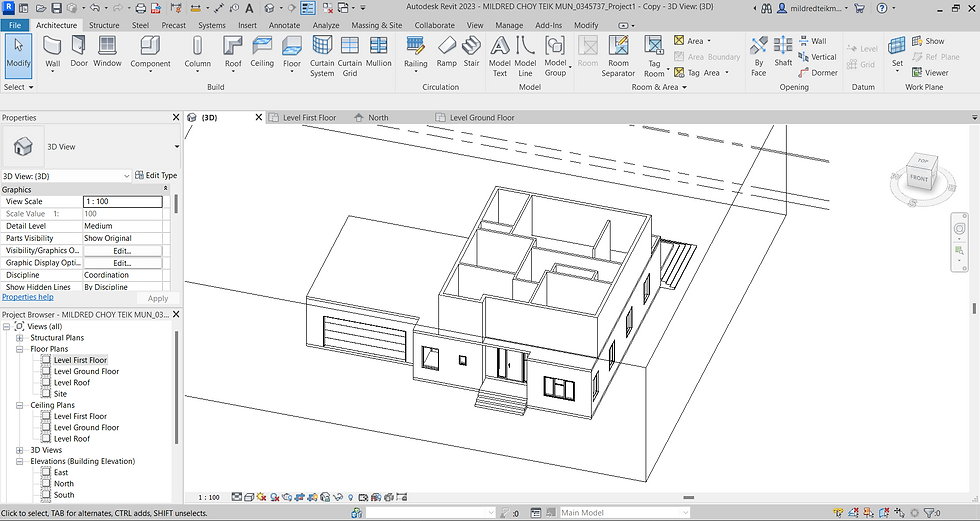Select the Window tool
The height and width of the screenshot is (521, 980).
pos(108,51)
